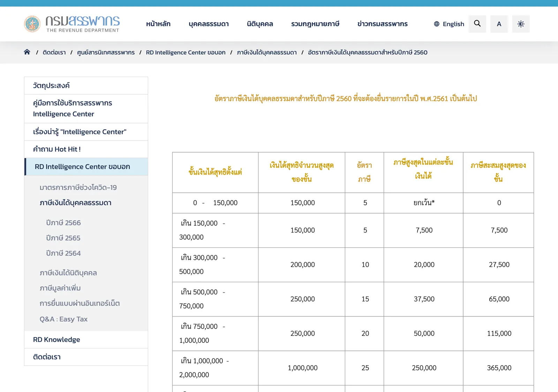Click the font size 'A' button
The image size is (558, 392).
pyautogui.click(x=499, y=24)
